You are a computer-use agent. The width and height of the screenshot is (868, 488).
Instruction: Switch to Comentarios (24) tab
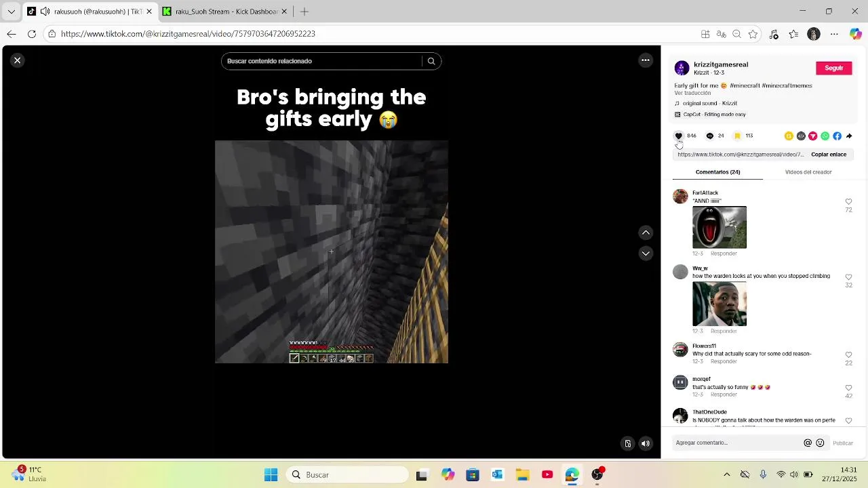tap(717, 172)
